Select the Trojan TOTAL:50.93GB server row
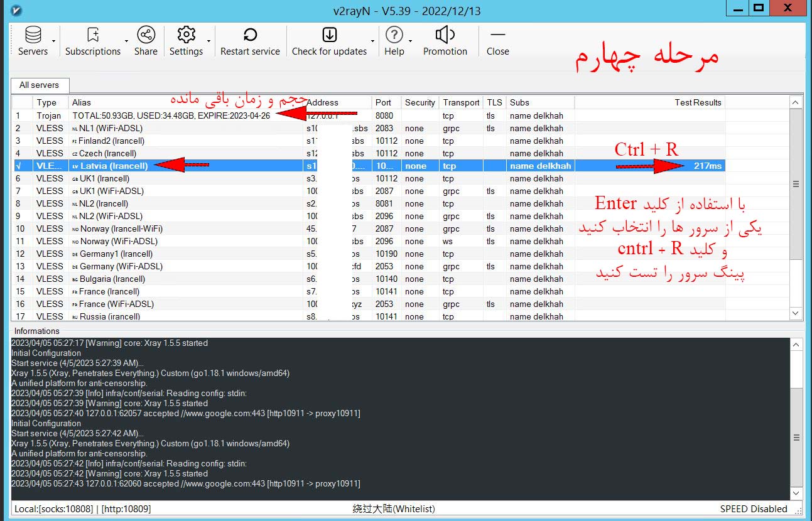Screen dimensions: 812x521 click(x=369, y=115)
